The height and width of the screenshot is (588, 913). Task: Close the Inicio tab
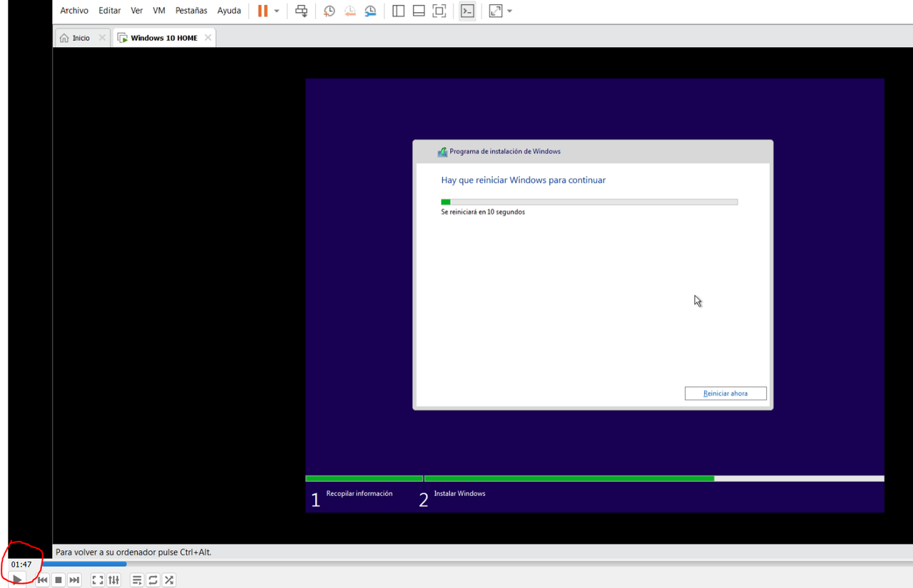pyautogui.click(x=102, y=38)
